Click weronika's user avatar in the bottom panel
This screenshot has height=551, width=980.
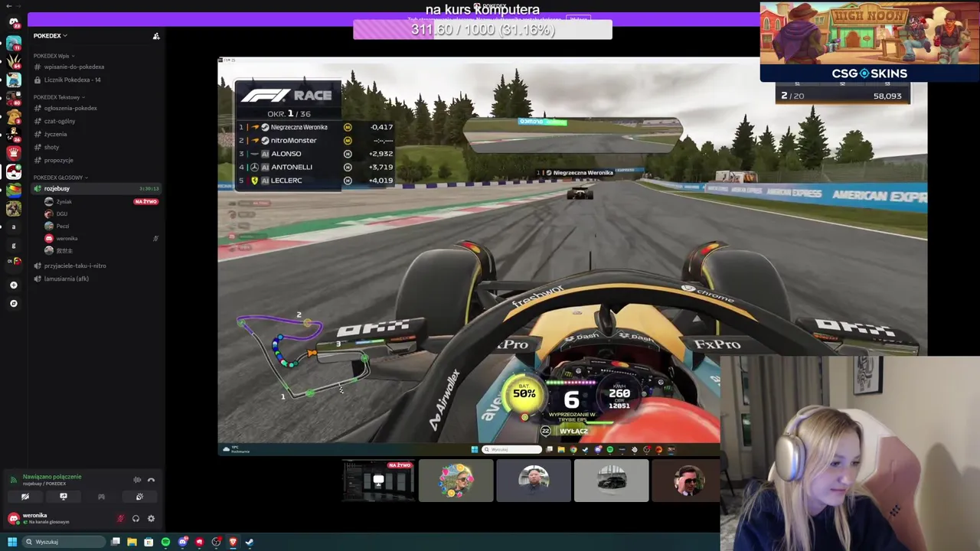coord(14,519)
